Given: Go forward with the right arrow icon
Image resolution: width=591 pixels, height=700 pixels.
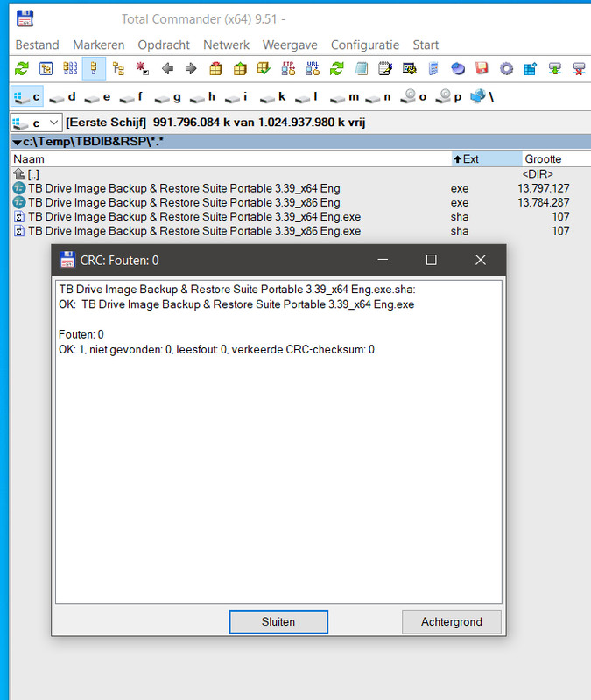Looking at the screenshot, I should pyautogui.click(x=191, y=69).
